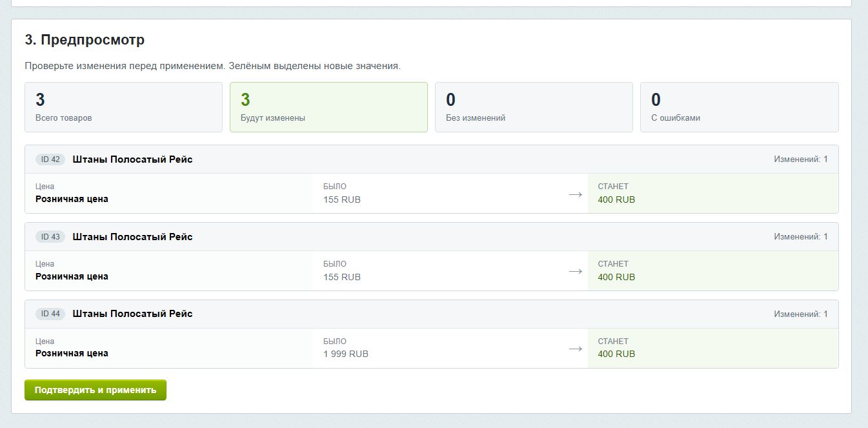Viewport: 868px width, 428px height.
Task: Click the ID 44 badge
Action: (50, 314)
